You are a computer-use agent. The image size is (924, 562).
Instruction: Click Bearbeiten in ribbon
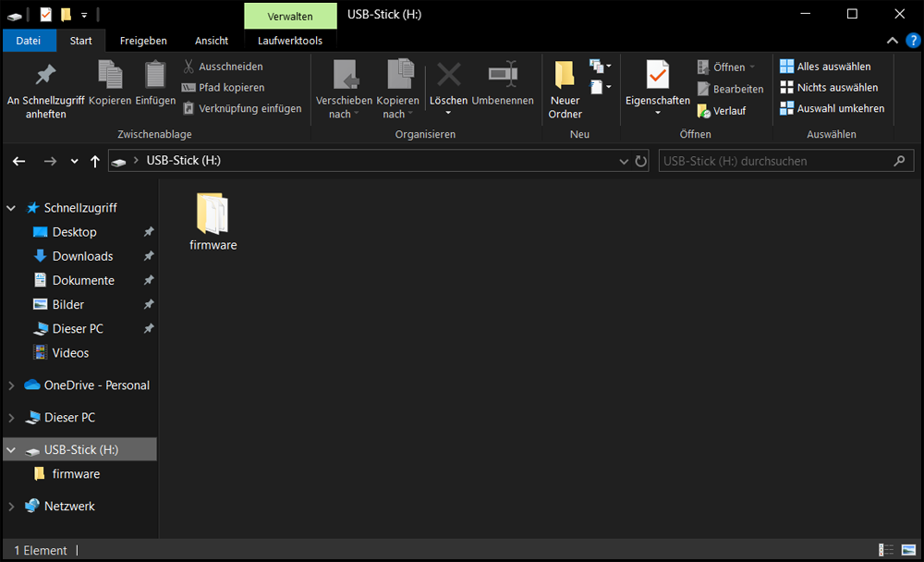[x=730, y=89]
